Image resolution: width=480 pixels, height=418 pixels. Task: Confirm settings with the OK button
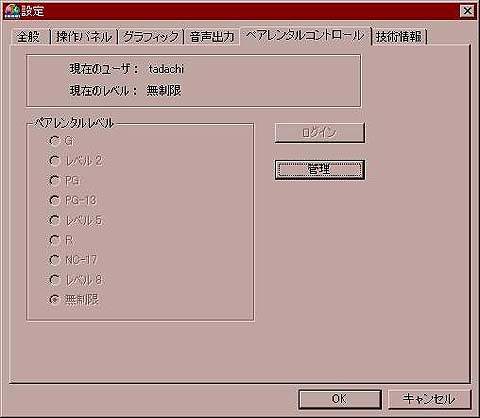click(340, 399)
